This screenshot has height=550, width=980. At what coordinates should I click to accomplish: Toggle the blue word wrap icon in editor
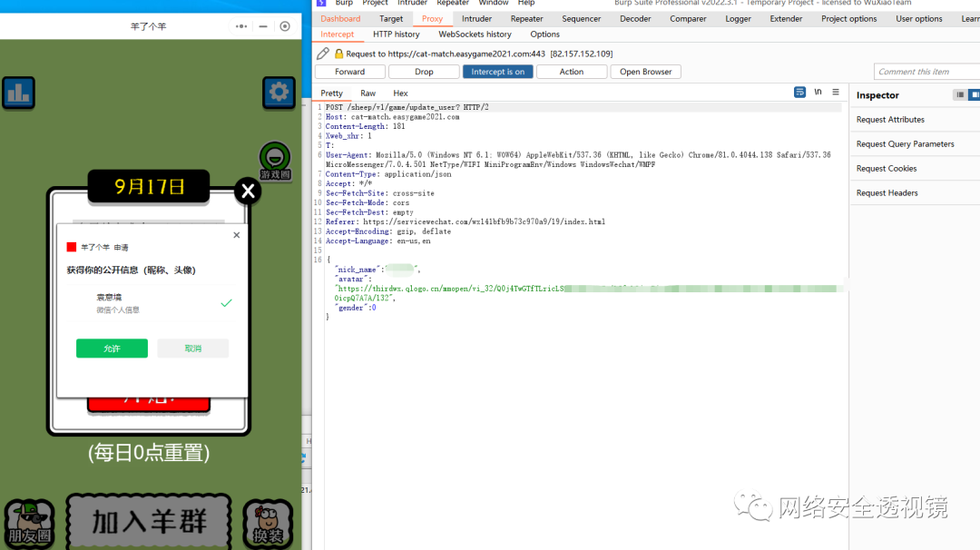click(x=799, y=92)
